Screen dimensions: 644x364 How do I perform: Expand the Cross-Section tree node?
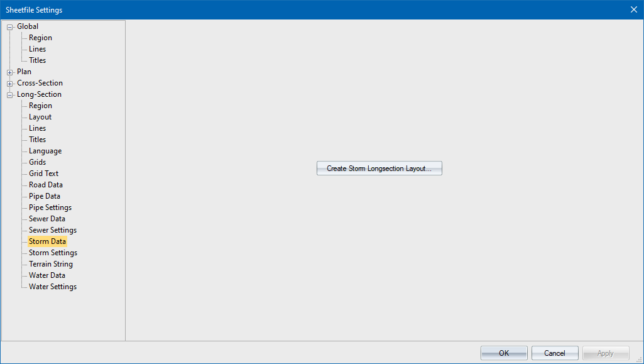point(10,84)
